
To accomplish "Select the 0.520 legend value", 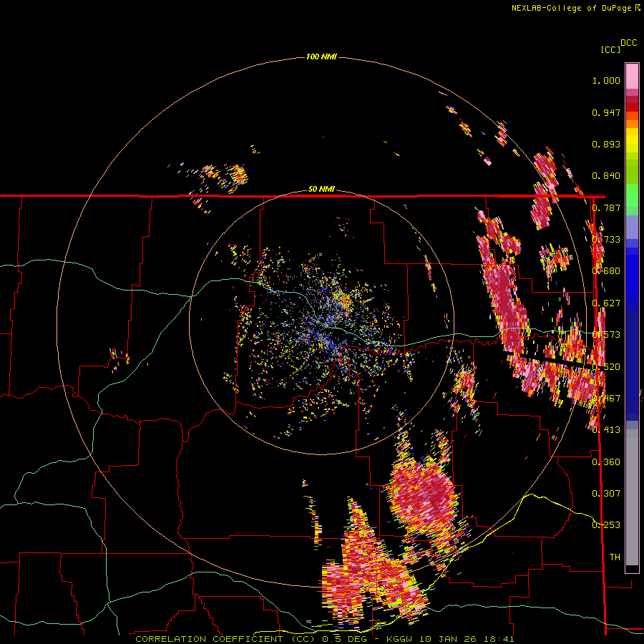I will pos(606,367).
